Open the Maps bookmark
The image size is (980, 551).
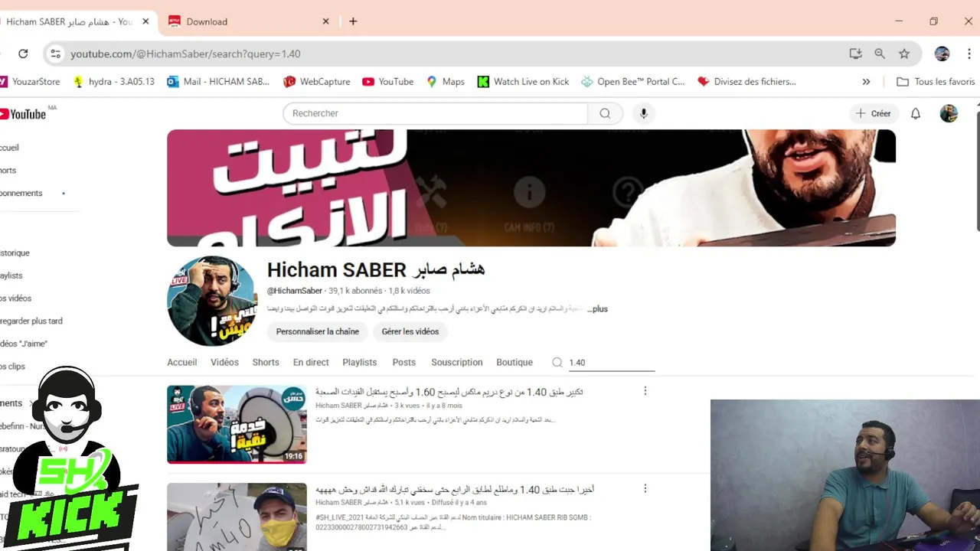445,81
